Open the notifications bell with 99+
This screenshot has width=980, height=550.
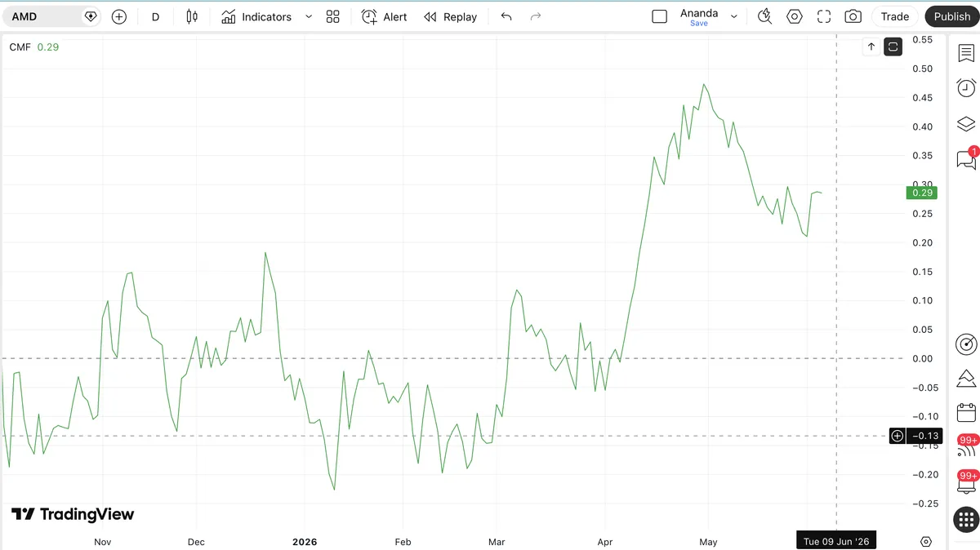[966, 482]
